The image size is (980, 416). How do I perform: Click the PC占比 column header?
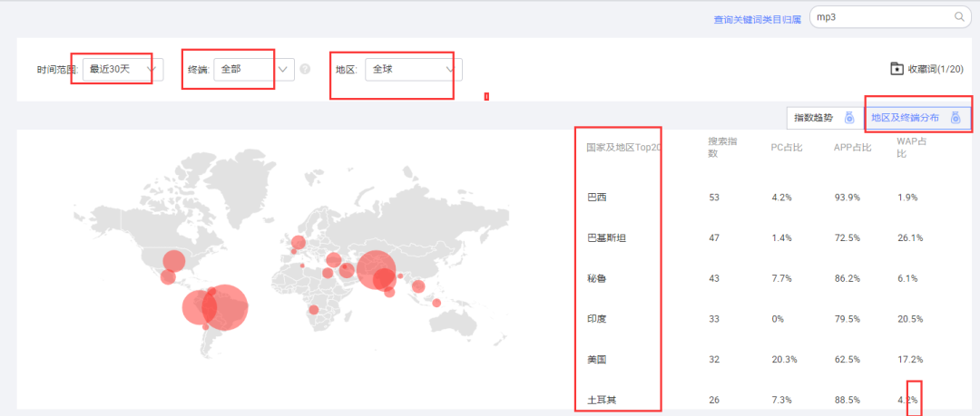click(787, 148)
